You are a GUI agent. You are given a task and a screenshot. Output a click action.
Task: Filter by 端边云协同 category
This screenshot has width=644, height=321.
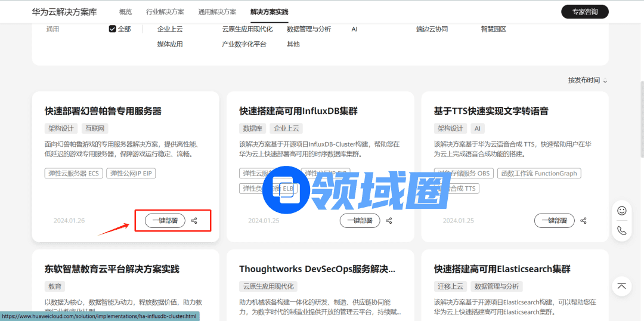click(432, 29)
